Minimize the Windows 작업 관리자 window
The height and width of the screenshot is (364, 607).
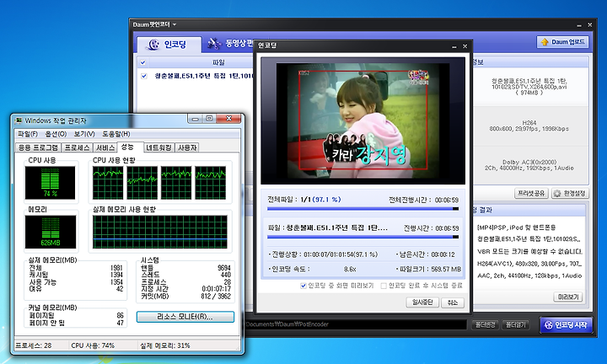(x=195, y=118)
